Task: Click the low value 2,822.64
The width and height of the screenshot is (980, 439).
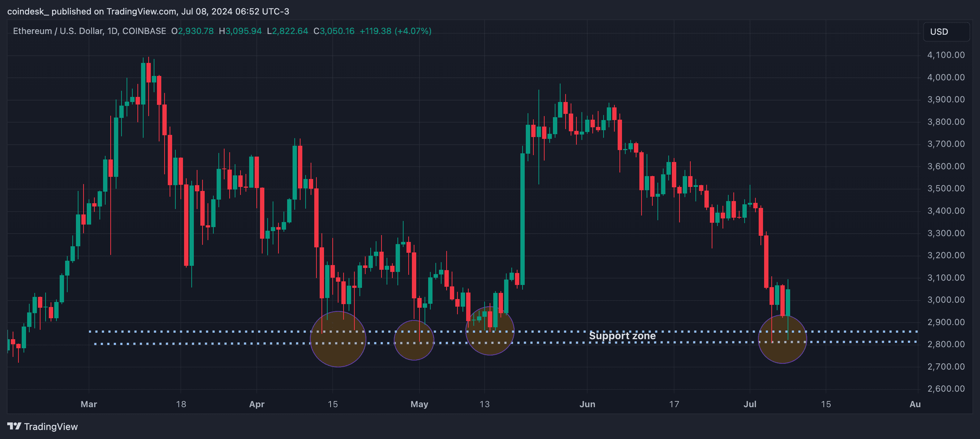Action: click(290, 31)
